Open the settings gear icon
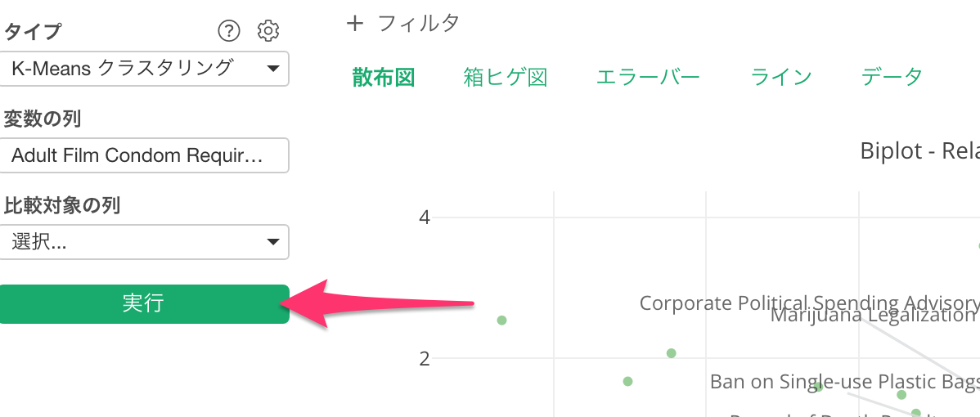The height and width of the screenshot is (417, 980). pyautogui.click(x=268, y=30)
